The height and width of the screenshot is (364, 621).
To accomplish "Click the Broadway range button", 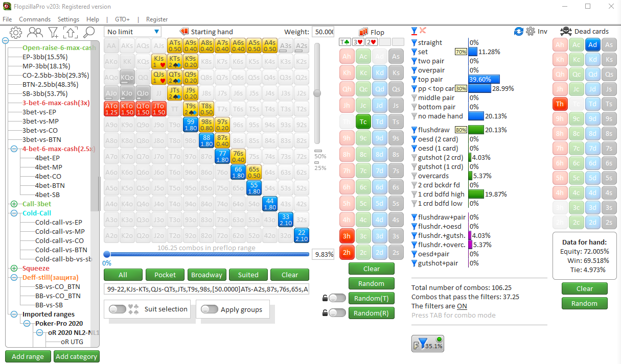I will [206, 275].
